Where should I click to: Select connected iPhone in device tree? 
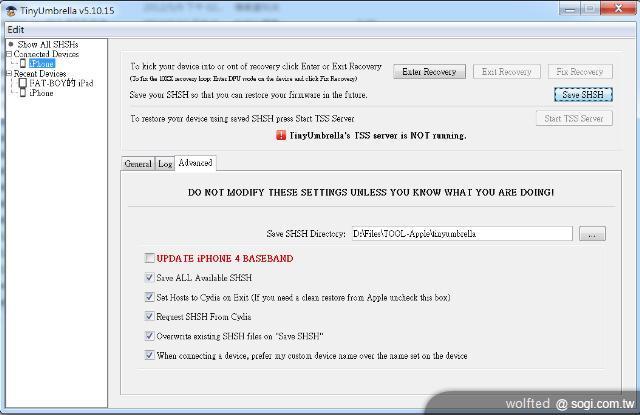[x=42, y=64]
